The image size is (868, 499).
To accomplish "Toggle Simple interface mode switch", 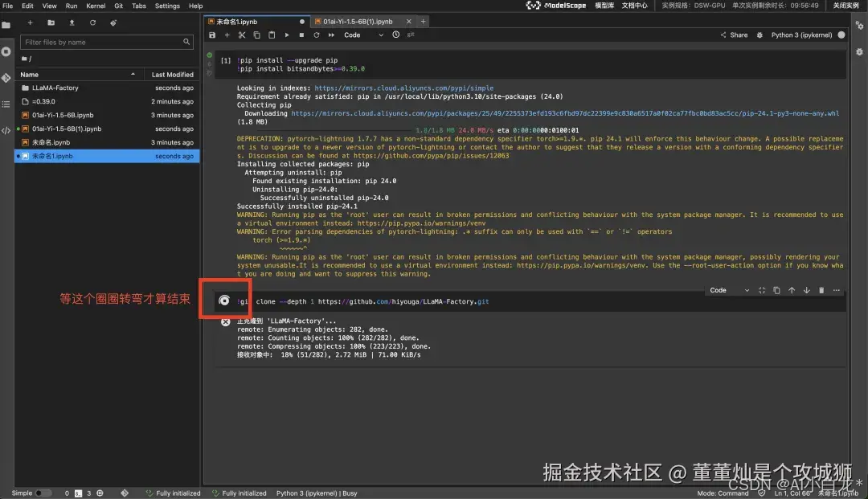I will [x=43, y=493].
